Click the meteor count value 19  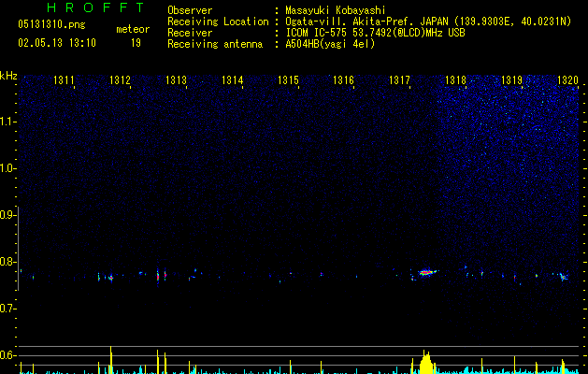pos(136,43)
